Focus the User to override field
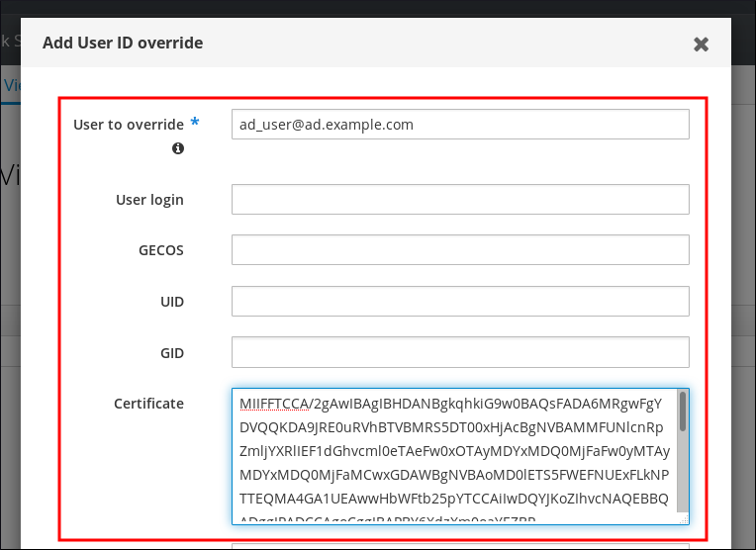This screenshot has width=756, height=550. tap(459, 125)
